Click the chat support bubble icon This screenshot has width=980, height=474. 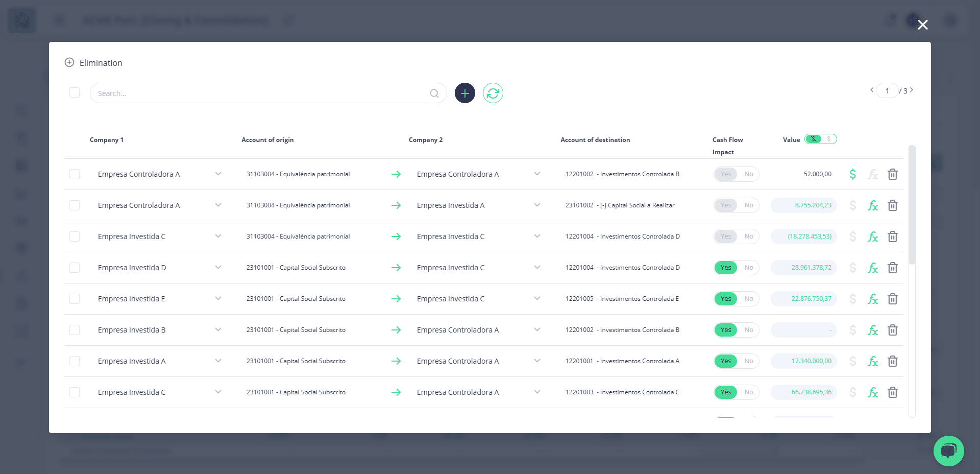pos(948,451)
